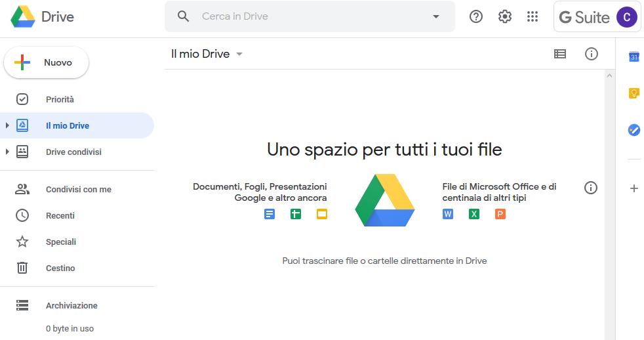644x340 pixels.
Task: Click the info icon beside Microsoft Office text
Action: click(591, 188)
